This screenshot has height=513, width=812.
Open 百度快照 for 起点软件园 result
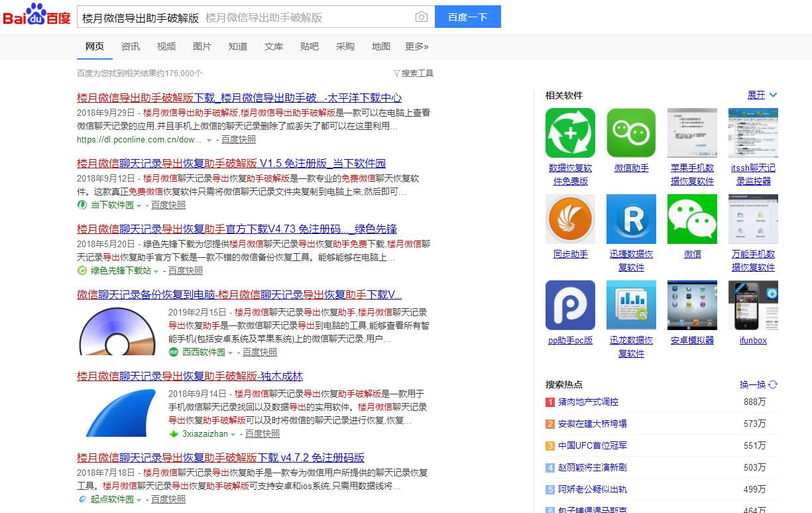point(168,499)
